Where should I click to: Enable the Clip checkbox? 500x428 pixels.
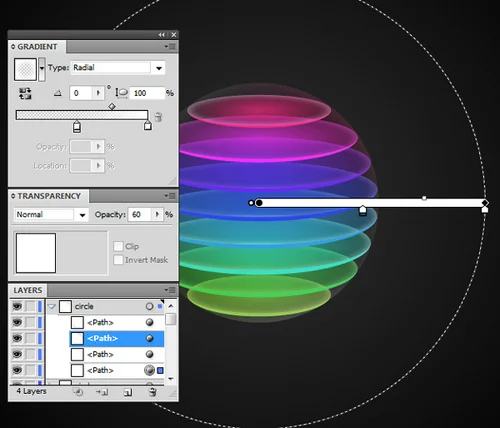coord(118,246)
